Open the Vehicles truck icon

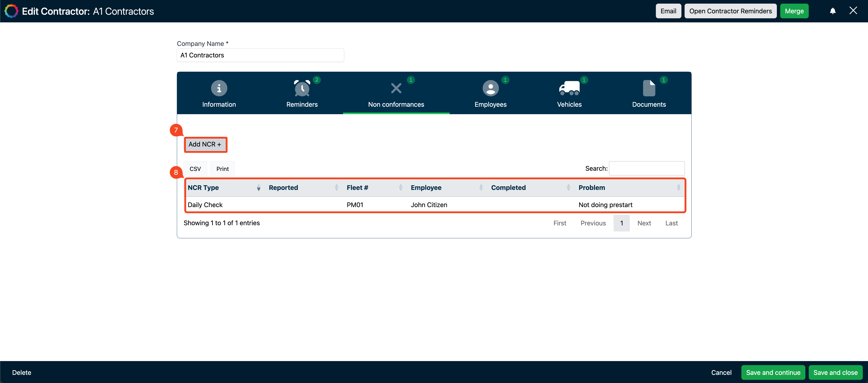point(569,87)
